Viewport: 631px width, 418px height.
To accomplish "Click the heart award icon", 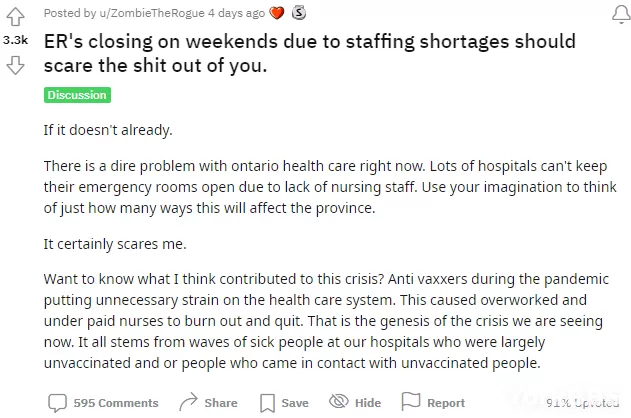I will pos(276,13).
